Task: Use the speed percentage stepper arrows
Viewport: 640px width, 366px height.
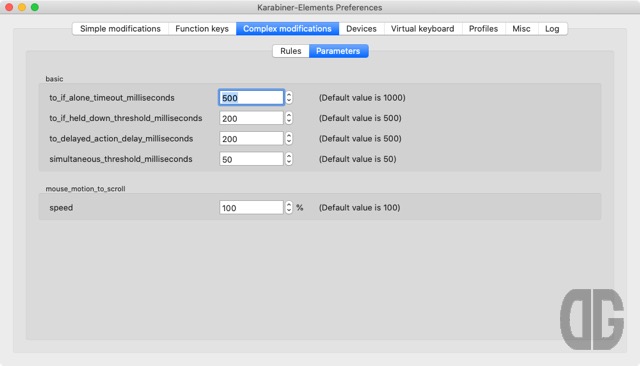Action: (x=289, y=207)
